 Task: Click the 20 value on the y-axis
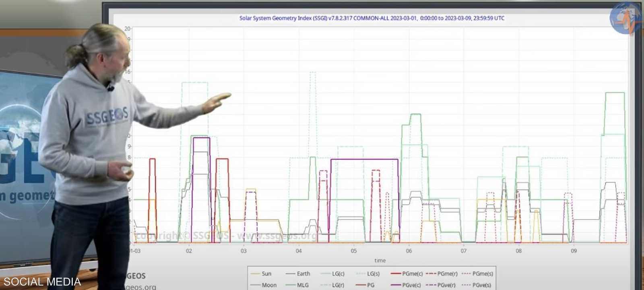point(127,29)
